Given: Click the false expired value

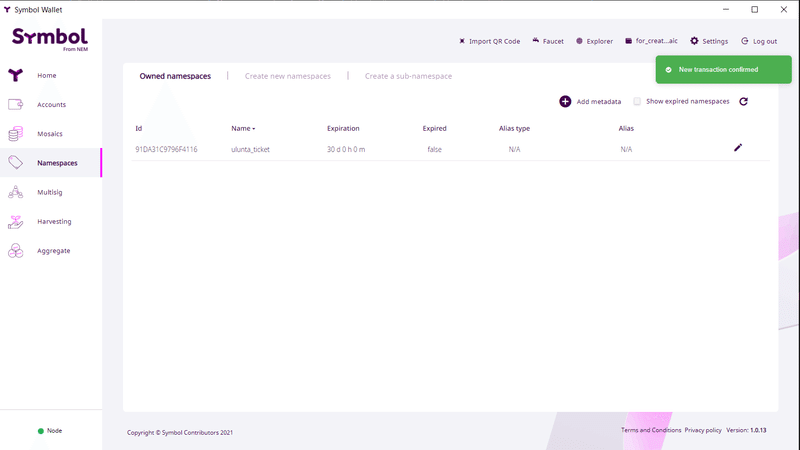Looking at the screenshot, I should (434, 149).
